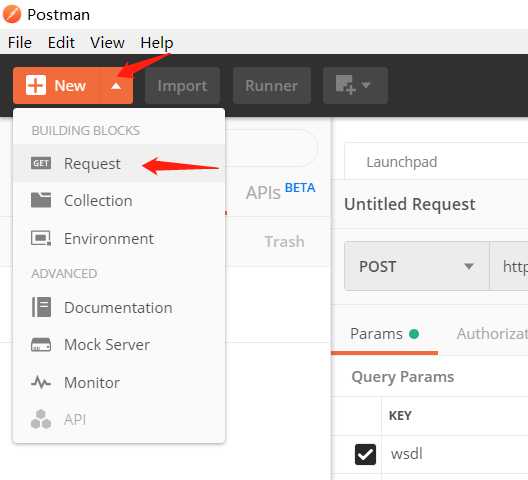Click the new window plus icon

[345, 85]
